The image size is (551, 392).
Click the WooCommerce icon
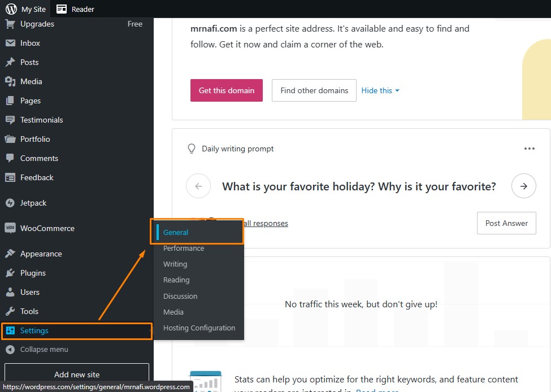point(10,228)
